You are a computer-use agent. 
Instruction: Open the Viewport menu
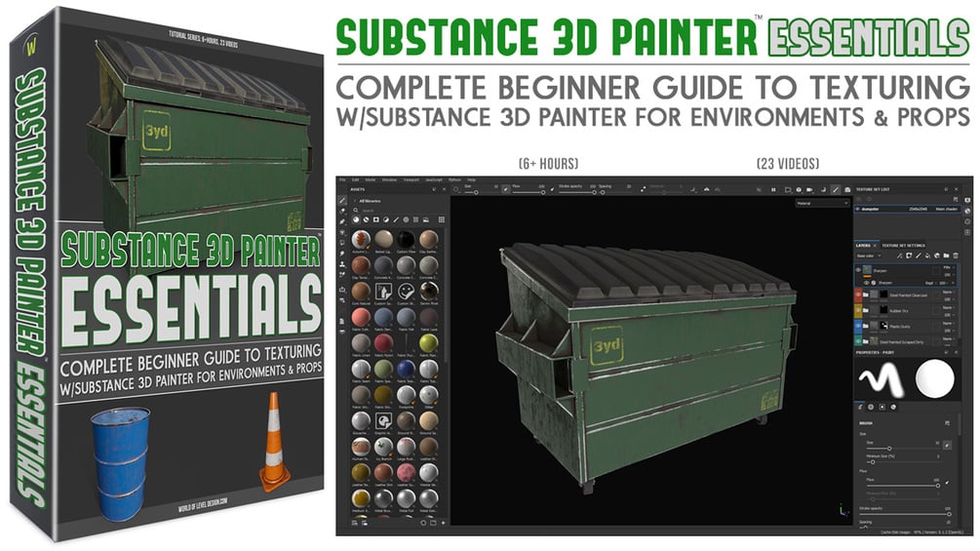coord(412,179)
